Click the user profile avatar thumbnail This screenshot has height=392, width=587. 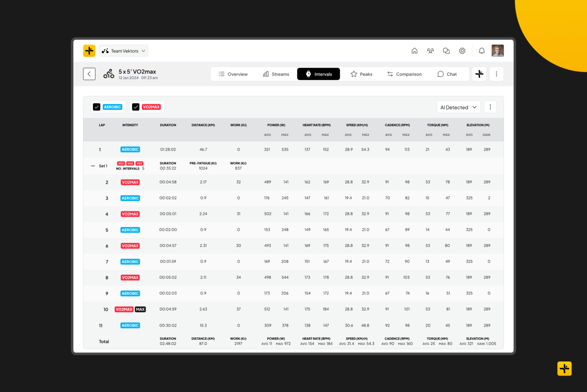pyautogui.click(x=498, y=50)
